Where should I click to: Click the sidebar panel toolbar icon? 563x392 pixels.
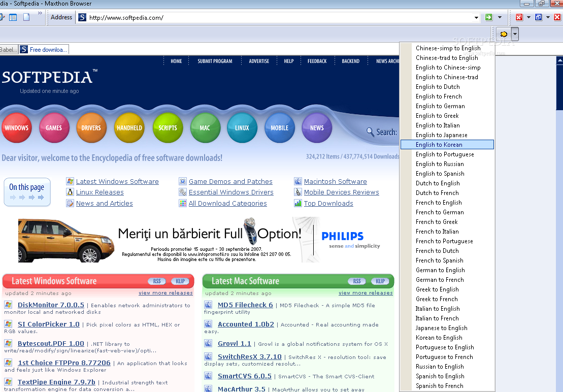(13, 17)
